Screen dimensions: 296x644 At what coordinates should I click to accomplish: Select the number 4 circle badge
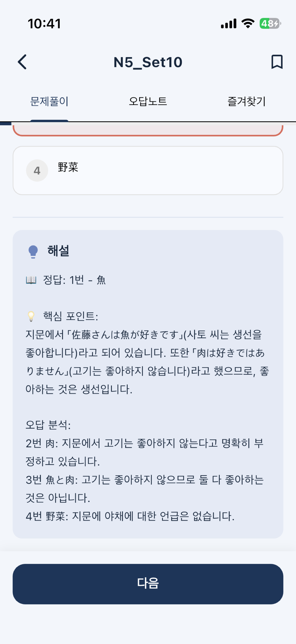(x=37, y=170)
